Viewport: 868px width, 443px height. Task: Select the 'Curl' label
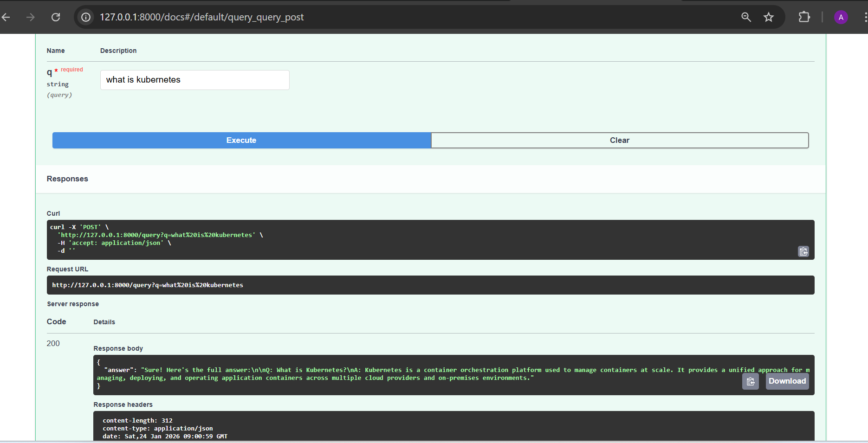53,213
